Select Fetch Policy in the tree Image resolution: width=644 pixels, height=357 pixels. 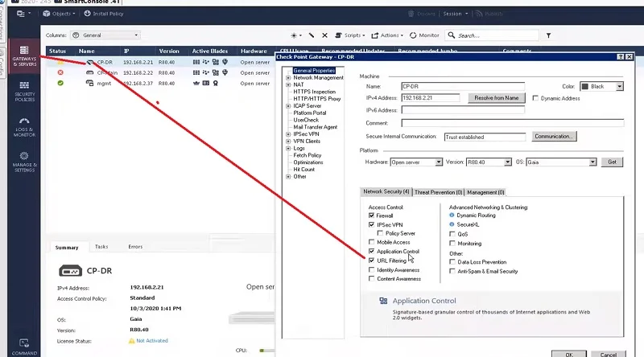(x=308, y=155)
